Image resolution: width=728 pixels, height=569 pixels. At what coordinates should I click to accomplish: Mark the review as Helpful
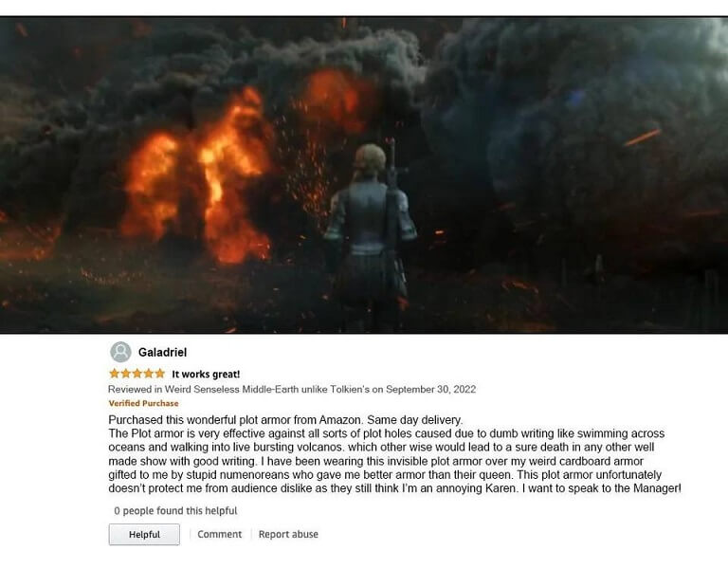[144, 534]
